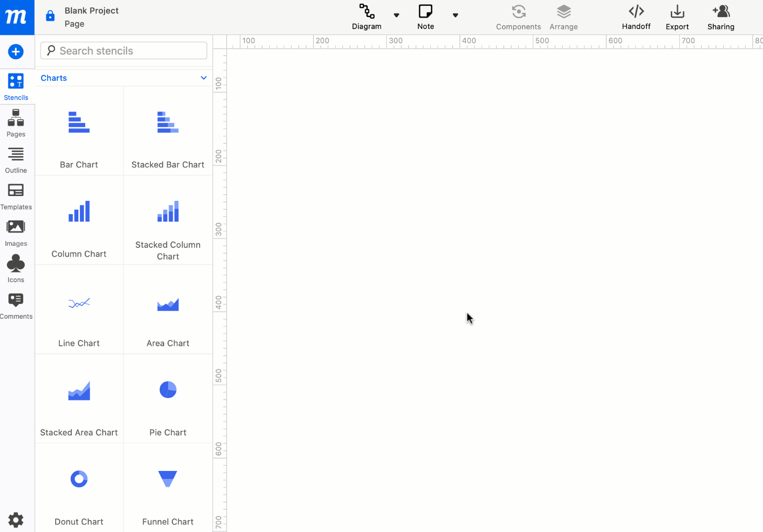Open the Stencils panel
The image size is (763, 532).
tap(16, 86)
